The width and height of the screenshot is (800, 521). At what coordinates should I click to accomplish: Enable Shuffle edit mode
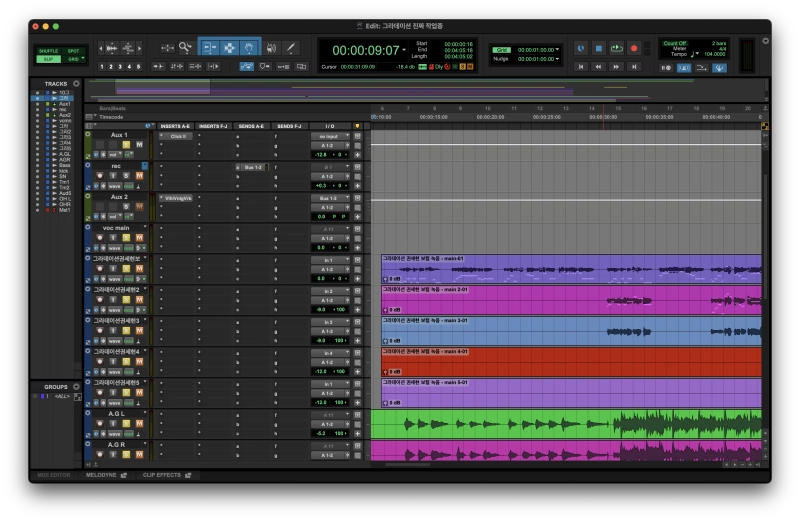pos(49,50)
